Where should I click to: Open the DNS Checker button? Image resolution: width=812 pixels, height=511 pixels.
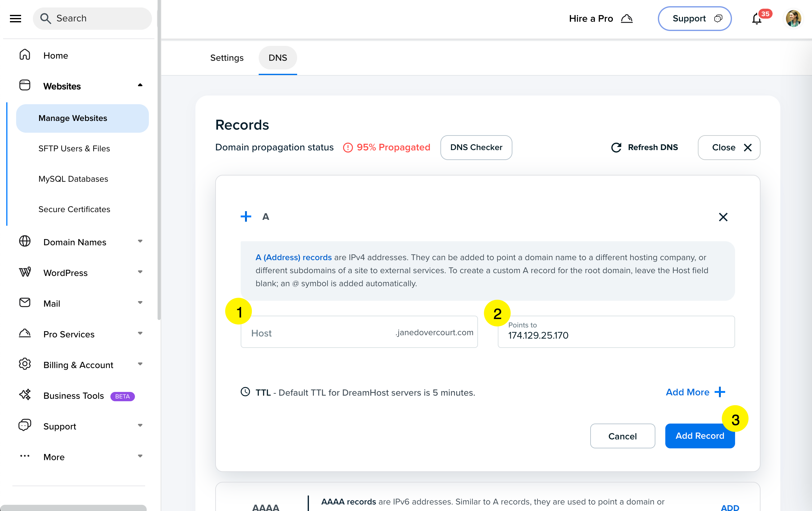tap(476, 147)
